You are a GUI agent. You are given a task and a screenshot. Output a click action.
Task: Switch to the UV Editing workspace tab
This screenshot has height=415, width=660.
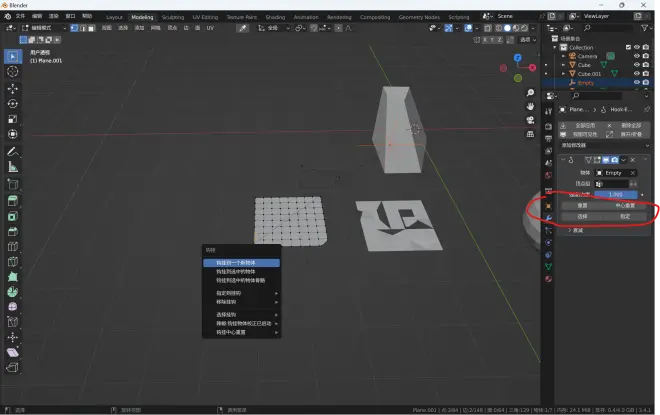[205, 17]
